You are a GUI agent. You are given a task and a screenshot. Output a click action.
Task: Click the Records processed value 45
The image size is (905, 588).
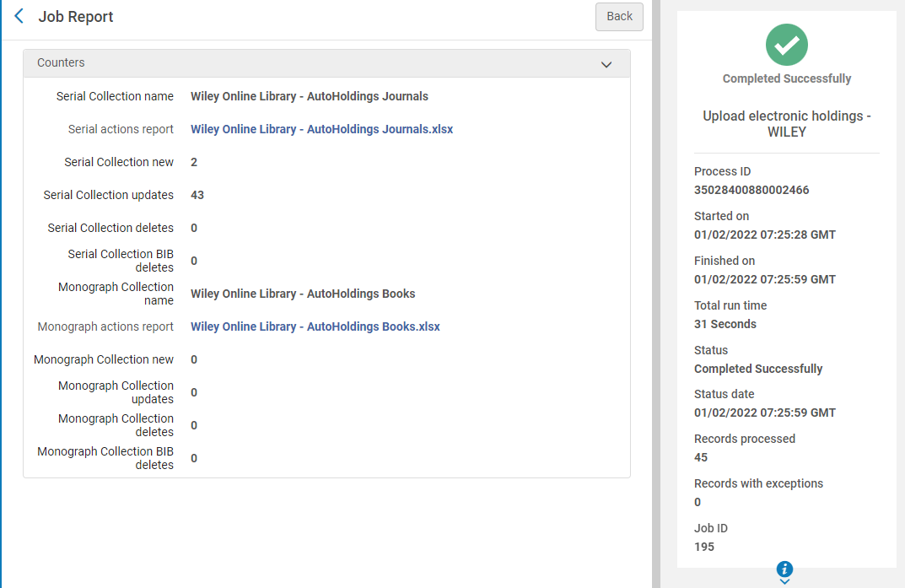pyautogui.click(x=701, y=457)
